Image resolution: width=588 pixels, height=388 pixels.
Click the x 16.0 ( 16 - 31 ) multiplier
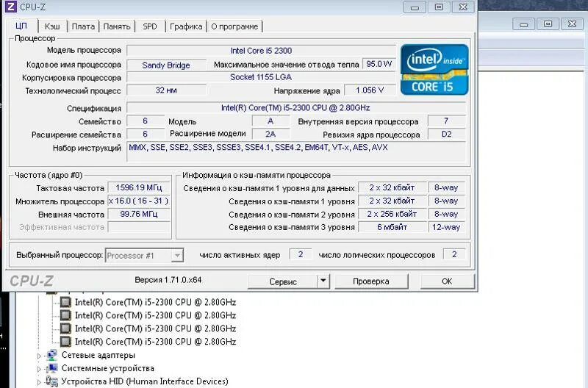click(139, 201)
